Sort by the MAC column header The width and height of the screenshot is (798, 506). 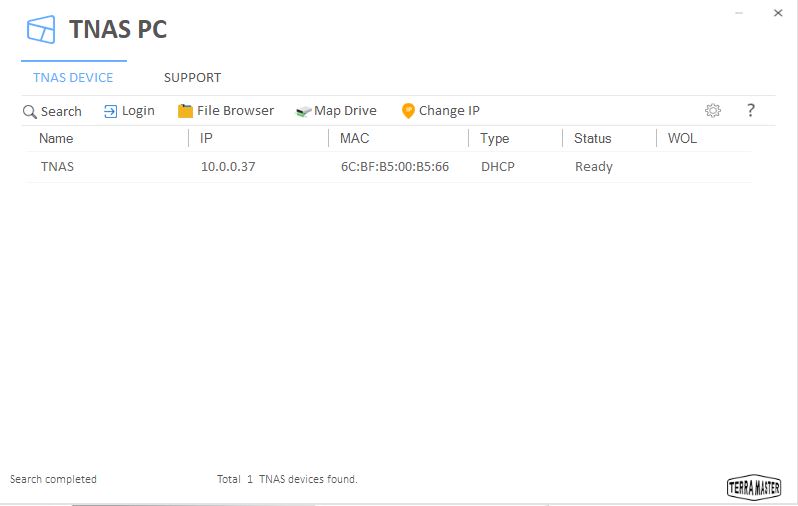click(355, 138)
